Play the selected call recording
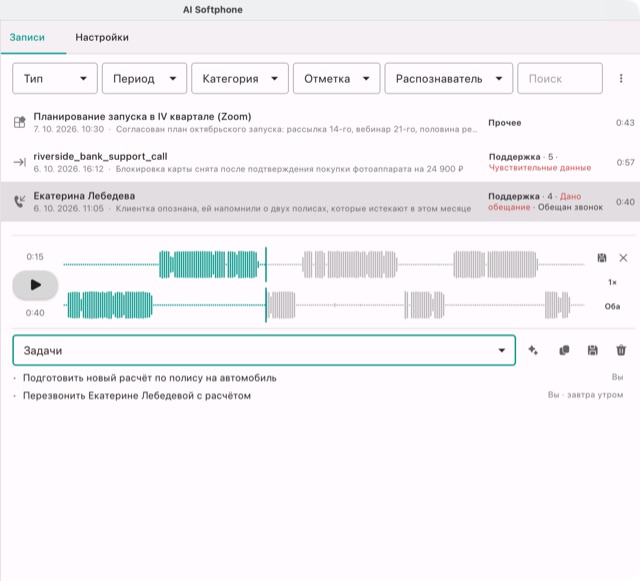The image size is (640, 581). tap(35, 285)
